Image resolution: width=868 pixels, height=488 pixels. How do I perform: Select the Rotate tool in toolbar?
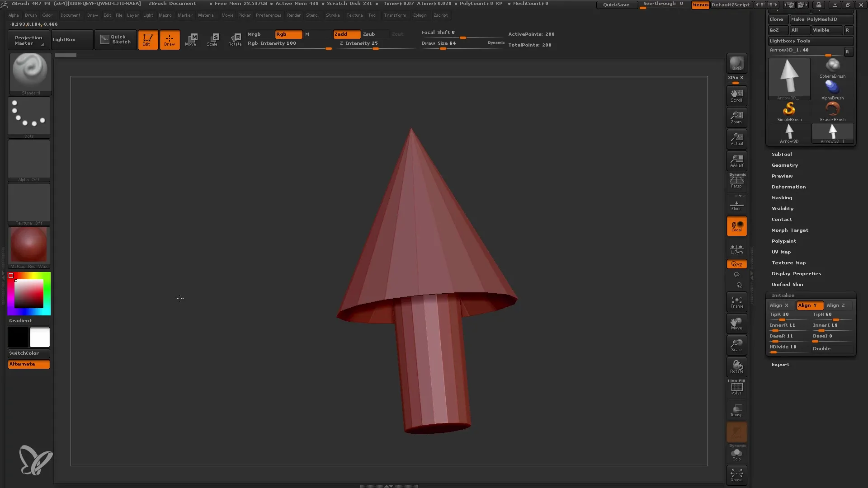[x=235, y=39]
